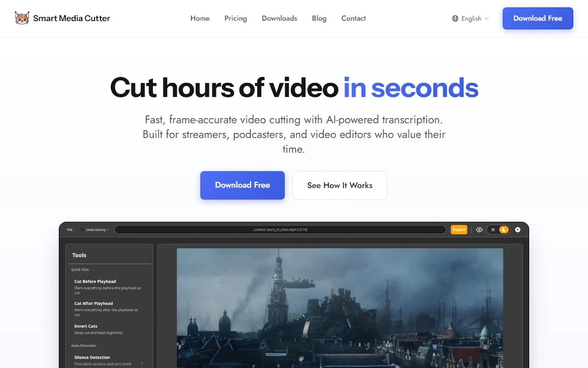Click the hero Download Free button
Image resolution: width=588 pixels, height=368 pixels.
point(243,185)
